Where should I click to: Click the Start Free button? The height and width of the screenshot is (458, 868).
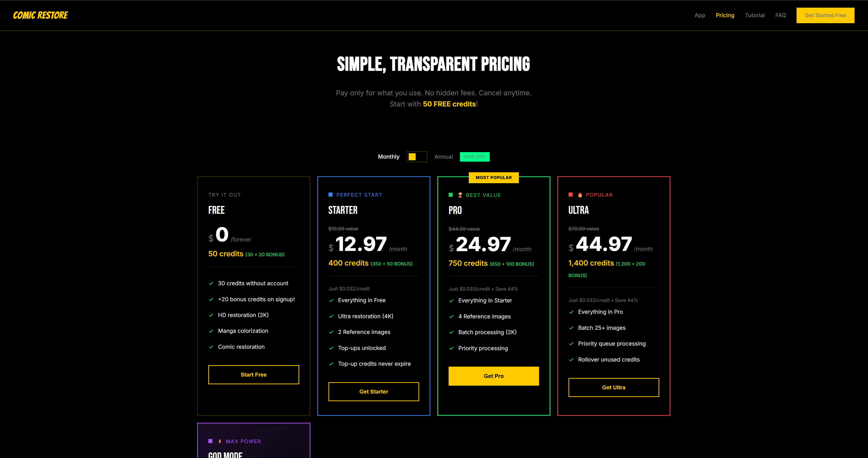(253, 375)
